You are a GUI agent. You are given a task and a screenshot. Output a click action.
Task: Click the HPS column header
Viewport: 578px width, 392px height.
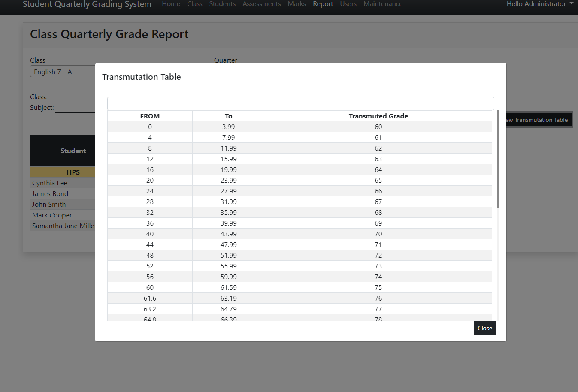tap(73, 172)
